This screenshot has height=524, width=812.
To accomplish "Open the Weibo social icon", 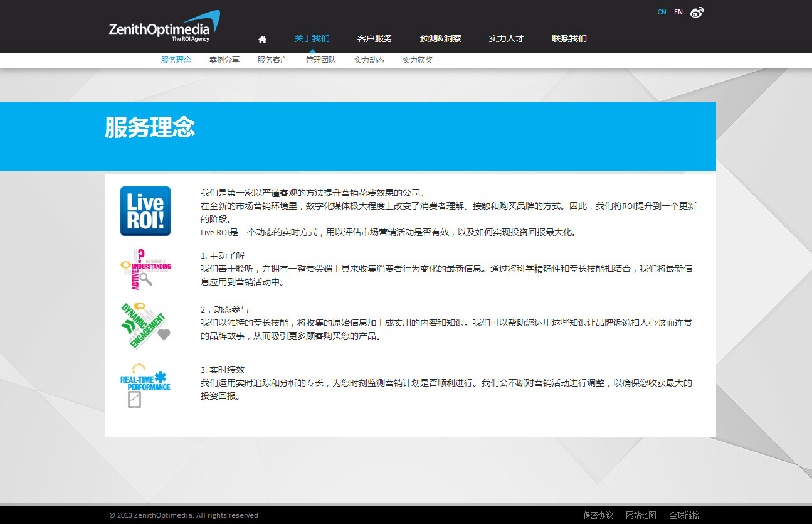I will (x=697, y=12).
